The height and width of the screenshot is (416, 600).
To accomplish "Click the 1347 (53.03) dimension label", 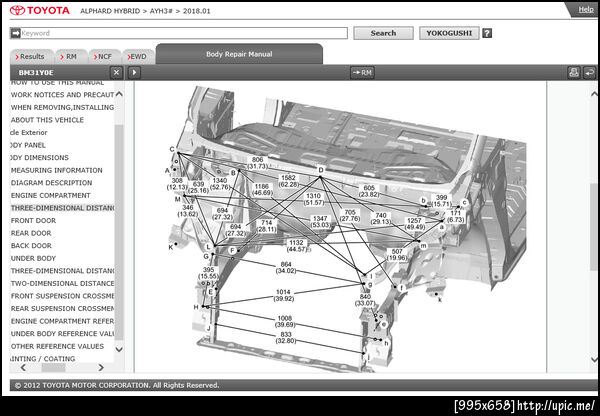I will [x=320, y=222].
